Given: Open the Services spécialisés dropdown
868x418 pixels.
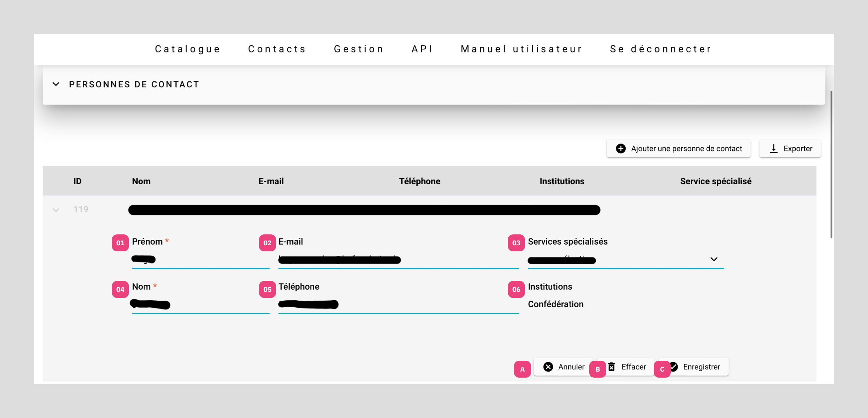Looking at the screenshot, I should pos(714,259).
